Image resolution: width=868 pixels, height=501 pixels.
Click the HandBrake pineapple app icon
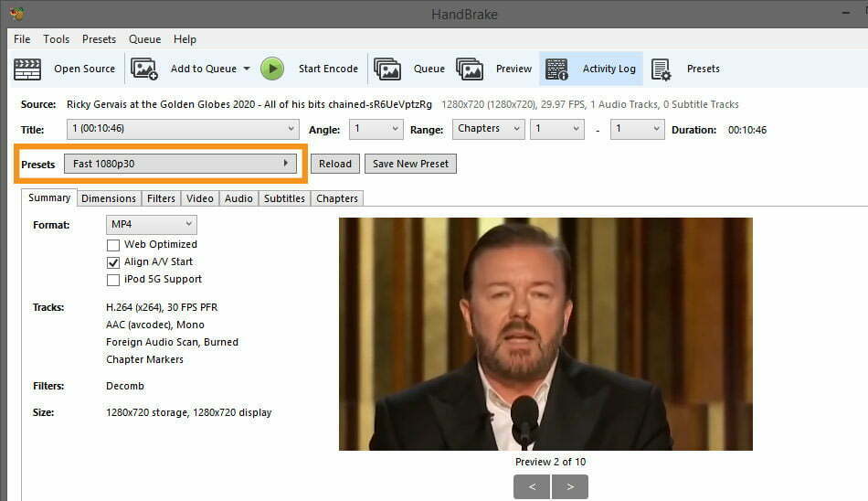(x=17, y=14)
